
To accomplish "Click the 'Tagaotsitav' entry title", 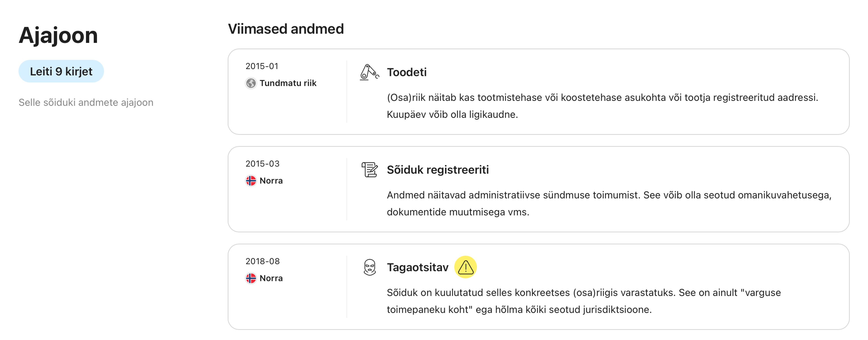I will 417,267.
